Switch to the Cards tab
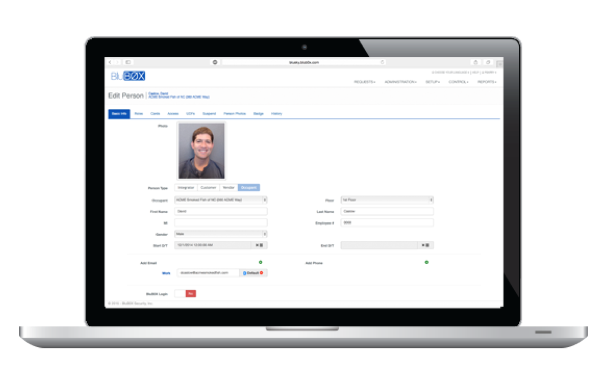599x380 pixels. 155,114
